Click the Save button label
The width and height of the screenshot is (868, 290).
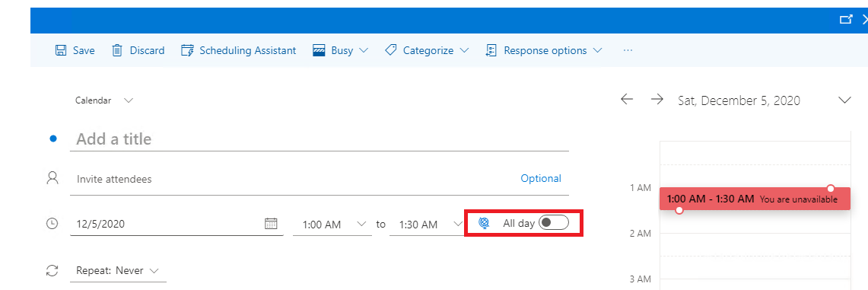click(84, 50)
